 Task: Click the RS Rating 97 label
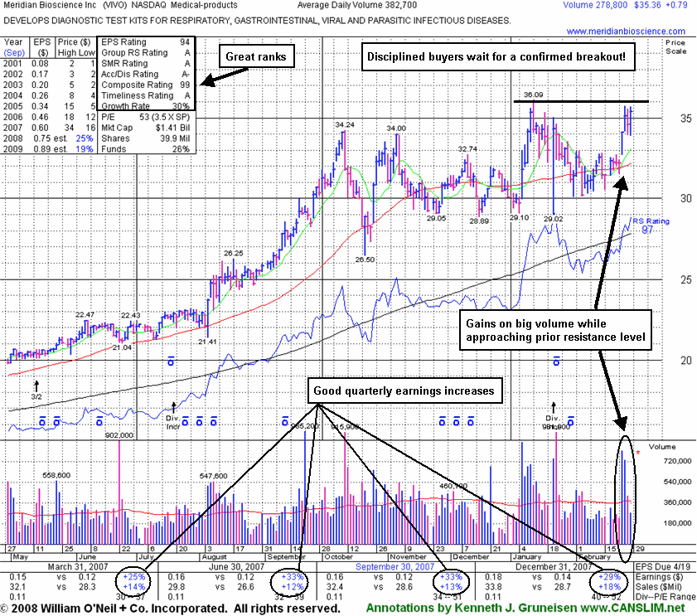pyautogui.click(x=651, y=226)
